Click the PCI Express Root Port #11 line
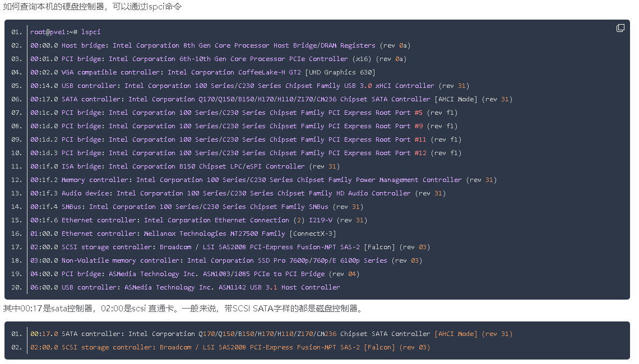Image resolution: width=639 pixels, height=364 pixels. coord(246,139)
